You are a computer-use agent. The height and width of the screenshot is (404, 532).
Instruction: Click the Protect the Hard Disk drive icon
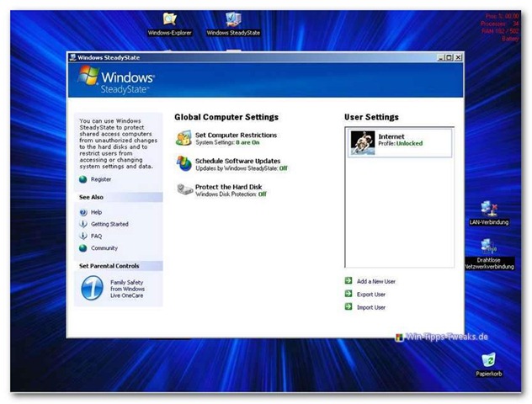point(184,189)
